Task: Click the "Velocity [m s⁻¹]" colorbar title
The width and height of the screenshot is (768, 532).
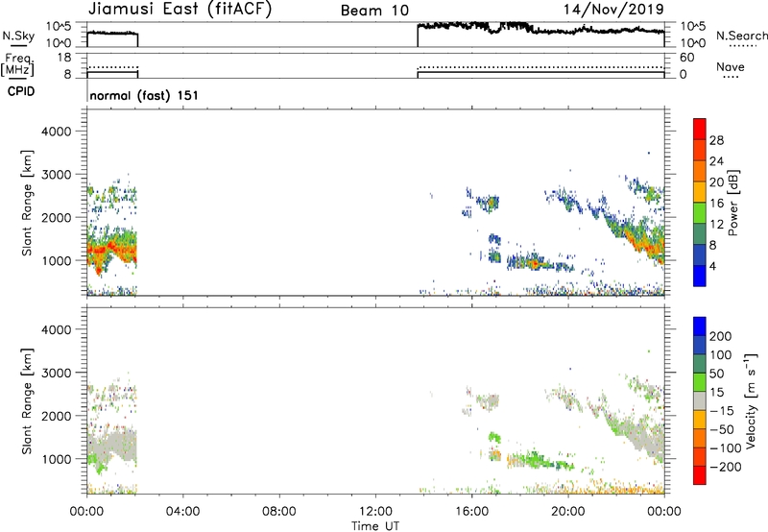Action: click(751, 400)
